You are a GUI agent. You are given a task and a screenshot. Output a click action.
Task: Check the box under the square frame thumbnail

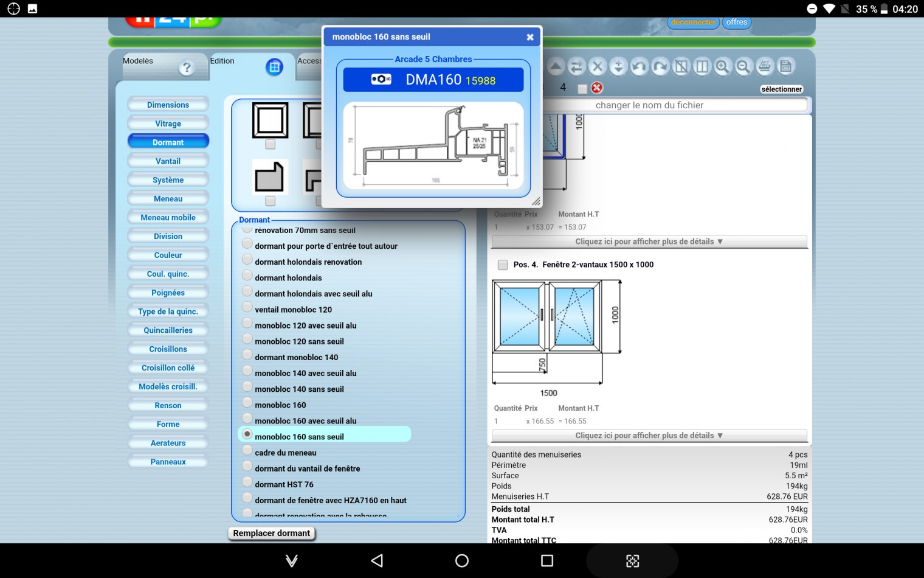pos(271,144)
